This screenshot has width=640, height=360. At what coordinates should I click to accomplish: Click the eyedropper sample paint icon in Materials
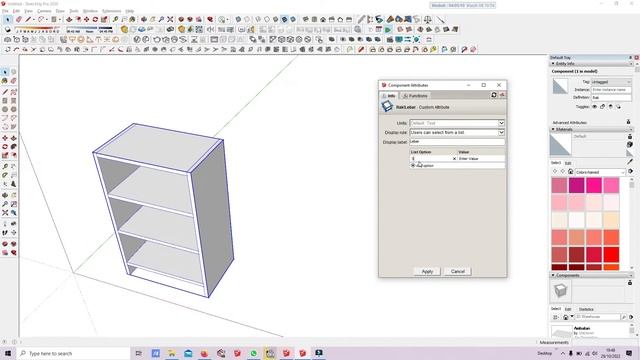(630, 162)
